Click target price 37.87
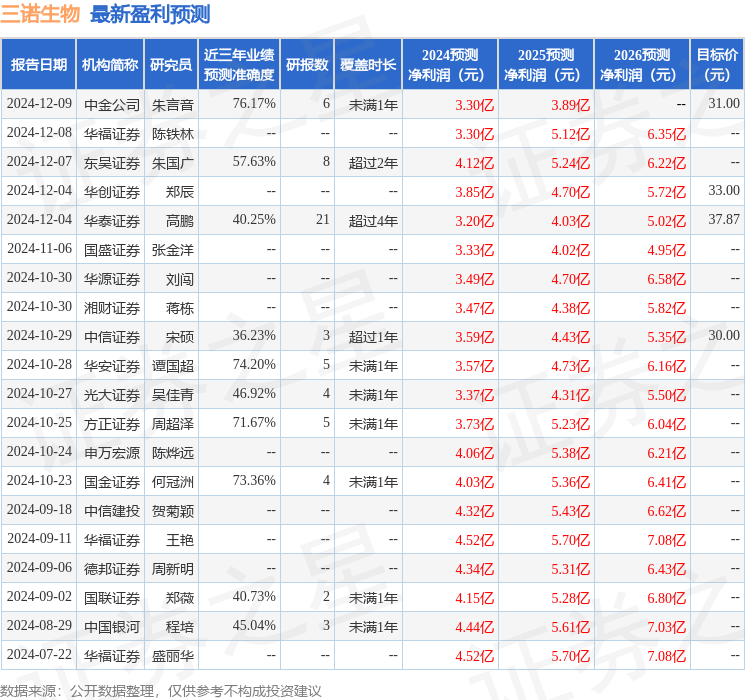 click(x=724, y=220)
